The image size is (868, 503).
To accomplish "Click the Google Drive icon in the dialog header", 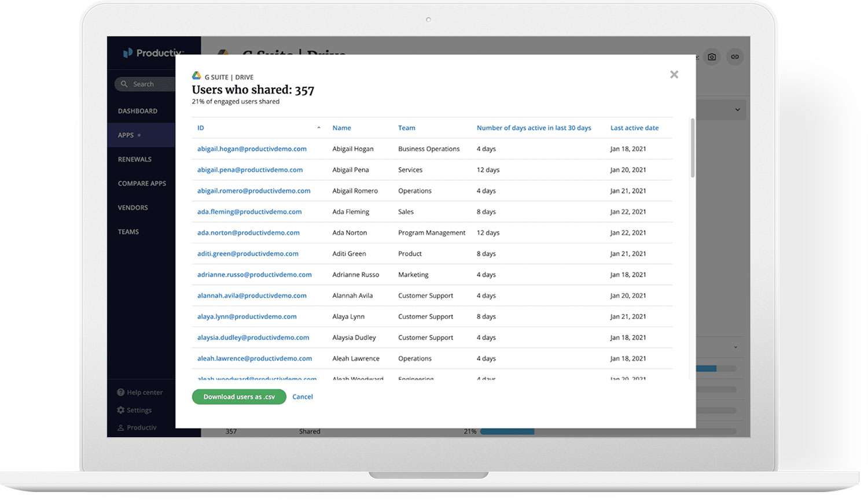I will (x=197, y=76).
